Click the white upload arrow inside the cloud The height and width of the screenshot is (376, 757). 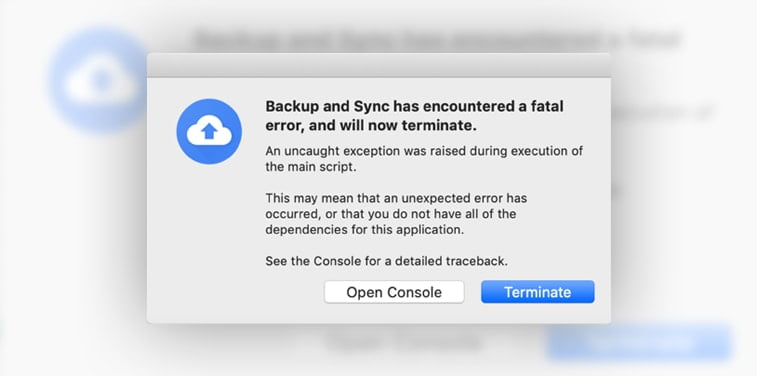[x=209, y=131]
